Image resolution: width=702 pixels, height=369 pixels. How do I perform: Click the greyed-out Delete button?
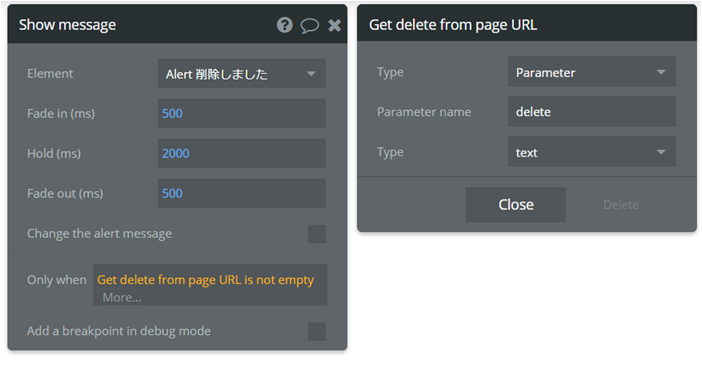pyautogui.click(x=621, y=205)
